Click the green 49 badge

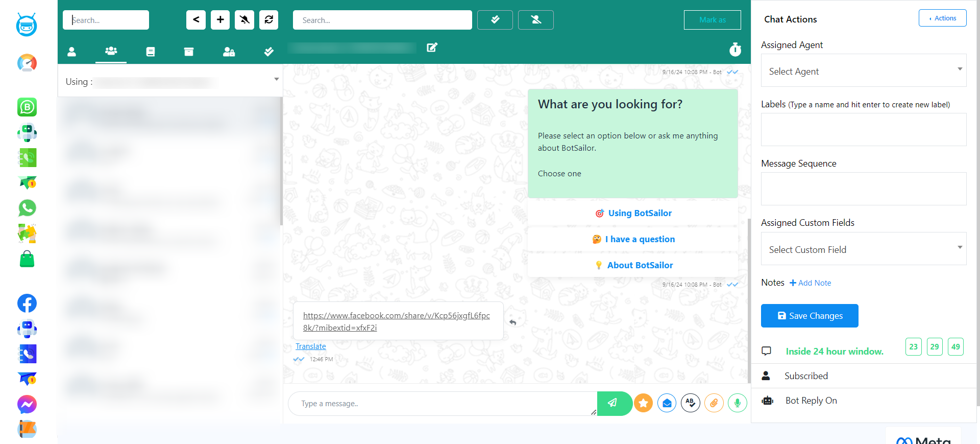[955, 346]
